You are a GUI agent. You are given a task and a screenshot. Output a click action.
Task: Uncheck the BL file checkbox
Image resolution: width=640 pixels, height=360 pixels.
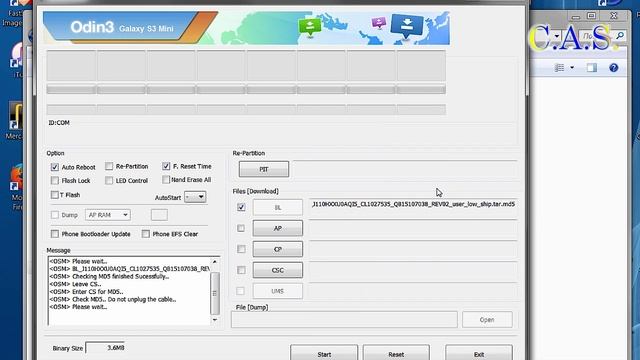(x=241, y=207)
